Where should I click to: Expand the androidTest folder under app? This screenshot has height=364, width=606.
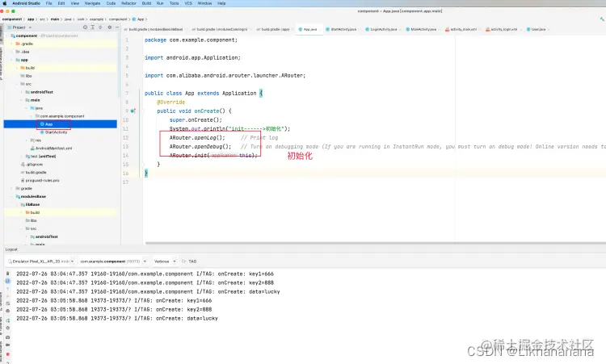22,92
